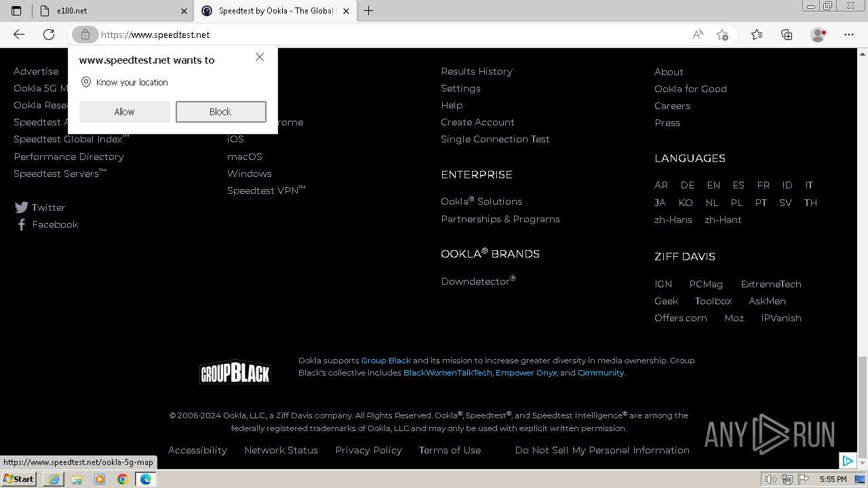Open Speedtest VPN link
The image size is (868, 488).
coord(266,190)
